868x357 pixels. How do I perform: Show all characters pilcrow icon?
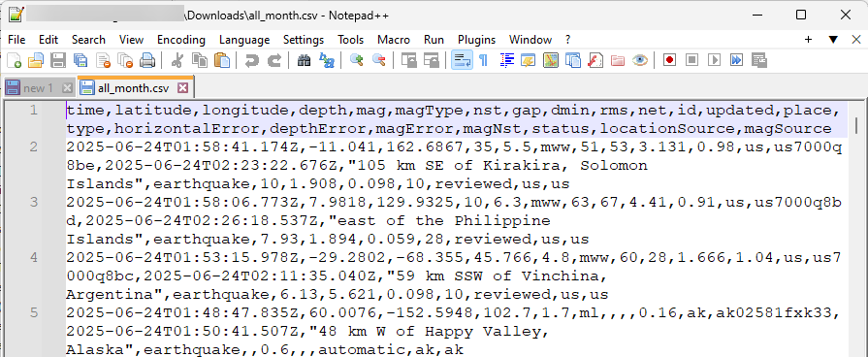coord(484,60)
